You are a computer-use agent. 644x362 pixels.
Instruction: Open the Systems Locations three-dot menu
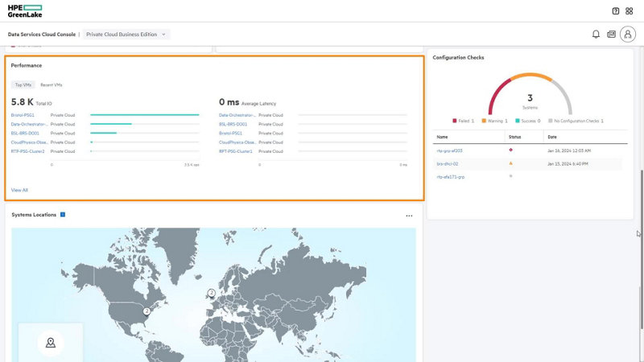(409, 216)
